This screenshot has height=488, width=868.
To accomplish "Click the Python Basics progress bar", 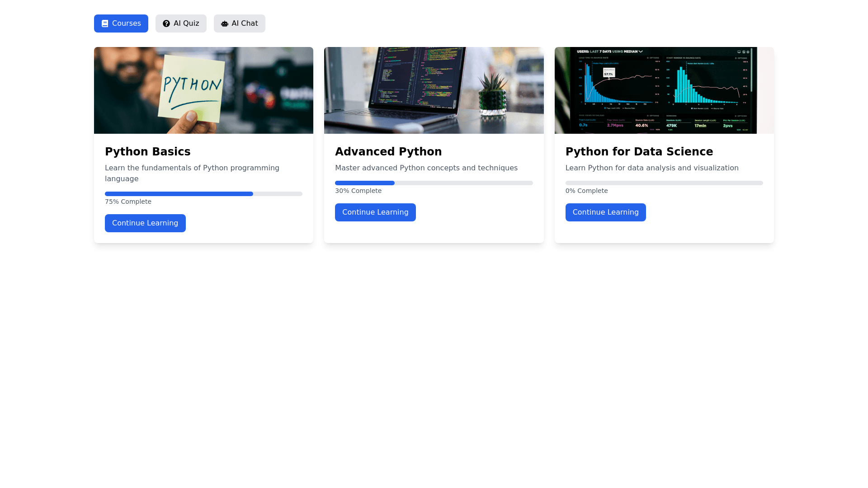I will click(203, 194).
